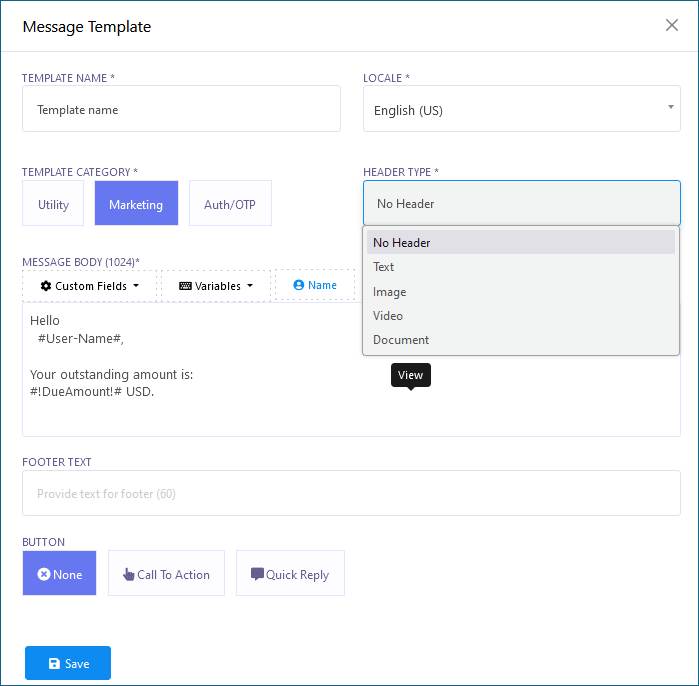Select the Utility template category
The image size is (699, 686).
tap(54, 204)
